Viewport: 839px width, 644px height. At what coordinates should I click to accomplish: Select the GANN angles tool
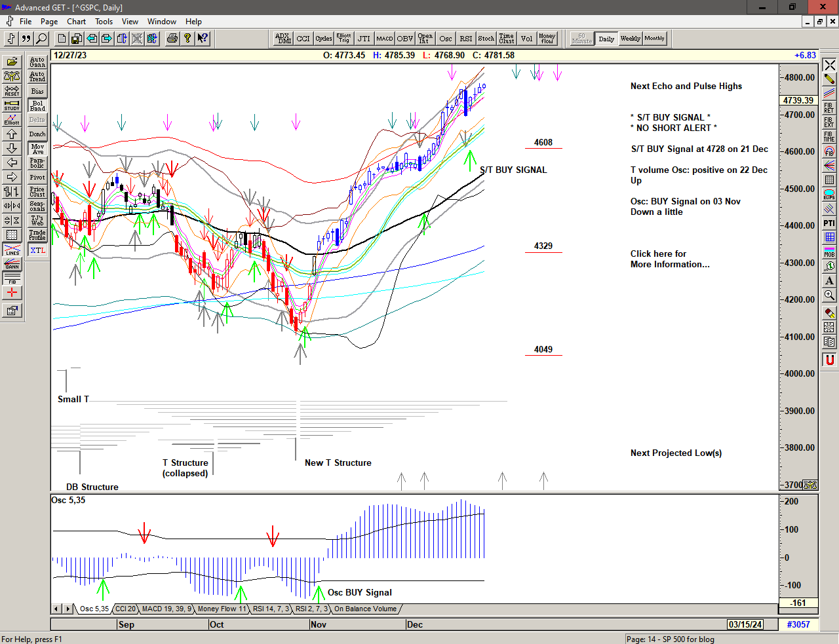12,264
